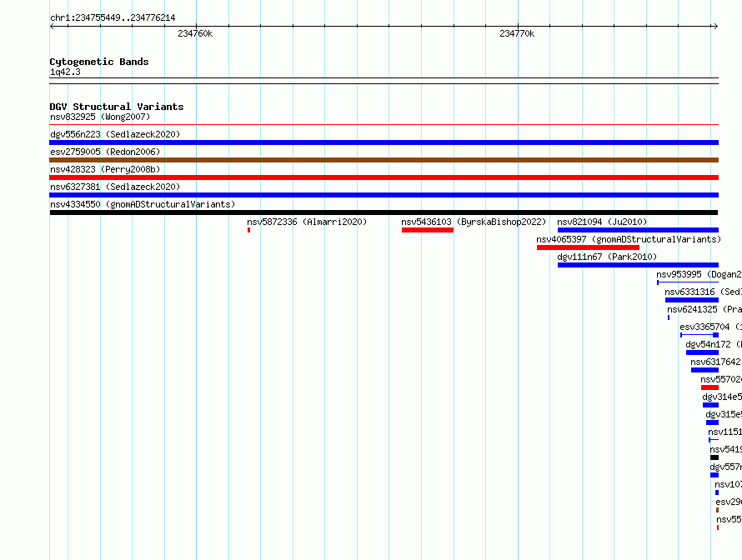Click the red bar under nsv4065397
Viewport: 742px width, 560px height.
(588, 247)
